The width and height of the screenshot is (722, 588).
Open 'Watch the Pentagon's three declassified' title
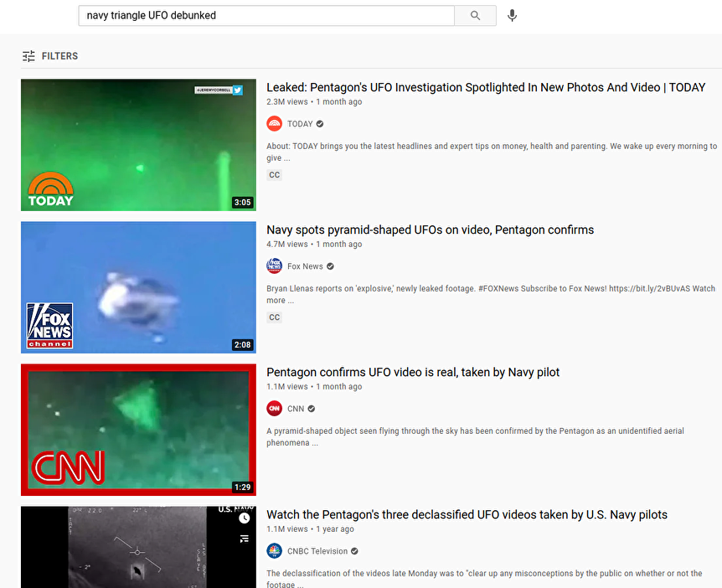coord(467,515)
